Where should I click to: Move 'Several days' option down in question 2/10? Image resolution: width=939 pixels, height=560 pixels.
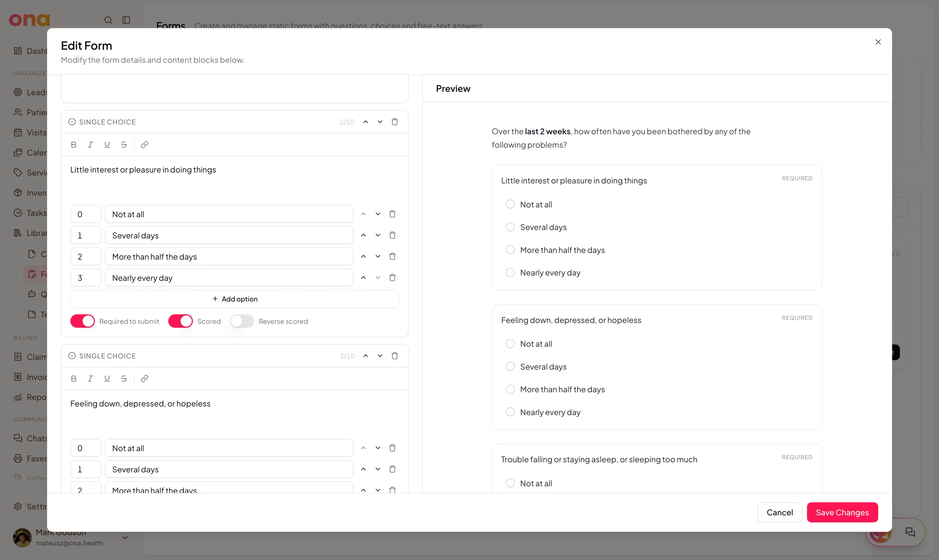pyautogui.click(x=378, y=235)
